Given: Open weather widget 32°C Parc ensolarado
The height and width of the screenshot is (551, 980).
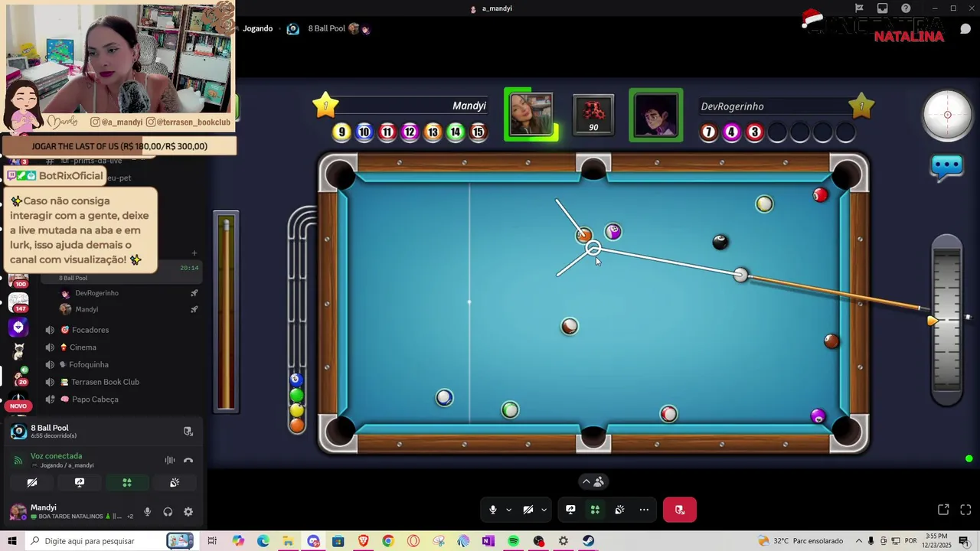Looking at the screenshot, I should (x=800, y=541).
